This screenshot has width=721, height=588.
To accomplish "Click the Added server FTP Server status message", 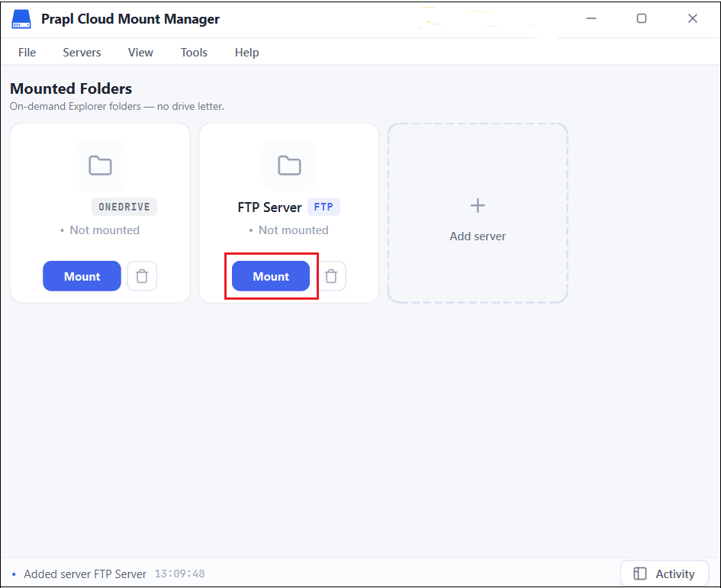I will (85, 574).
